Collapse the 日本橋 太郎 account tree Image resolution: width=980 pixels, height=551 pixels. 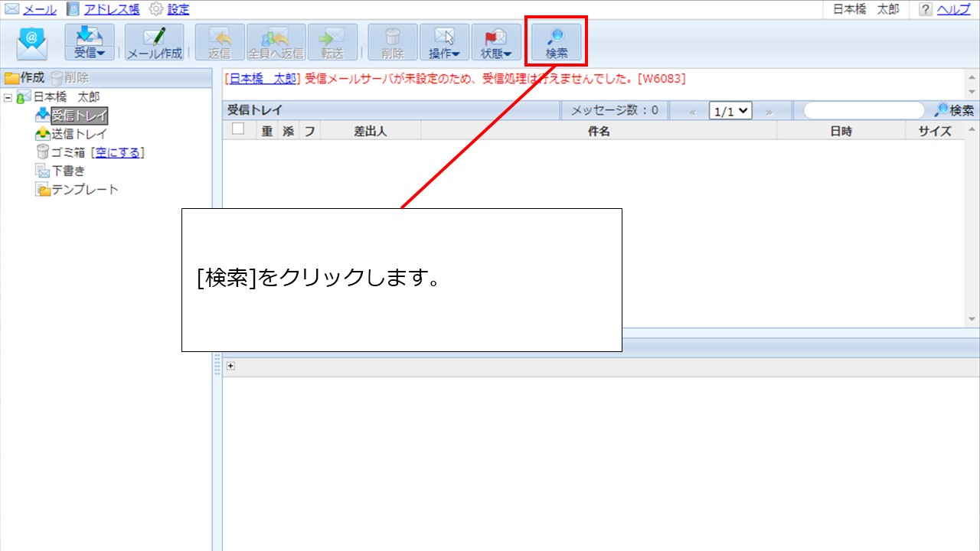coord(8,97)
